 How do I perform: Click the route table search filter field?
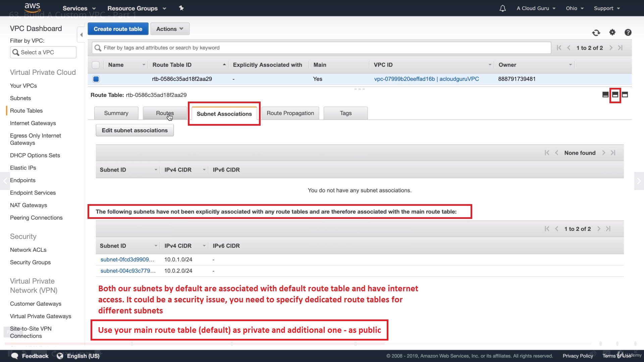point(321,48)
